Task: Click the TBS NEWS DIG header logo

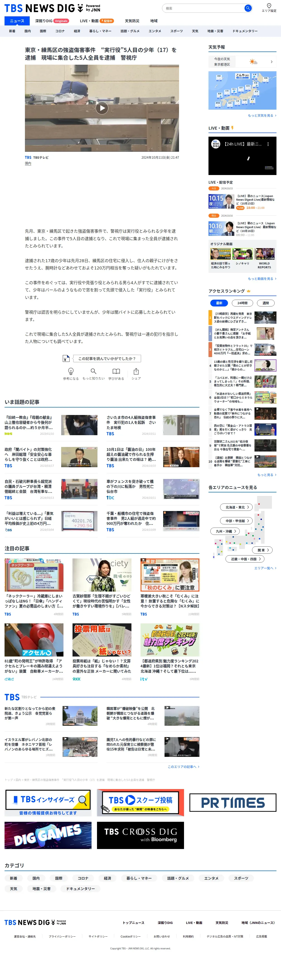Action: [52, 8]
